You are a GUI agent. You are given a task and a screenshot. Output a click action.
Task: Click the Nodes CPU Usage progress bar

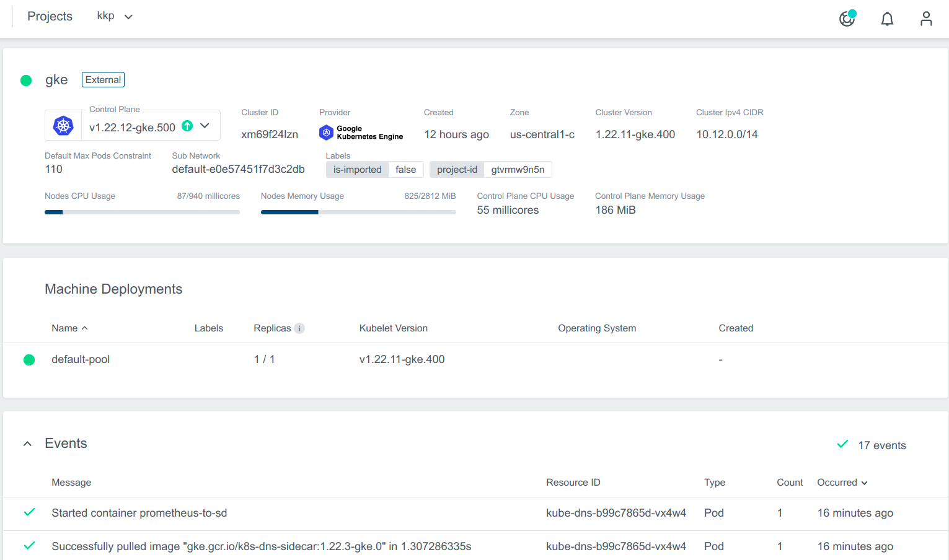[142, 212]
